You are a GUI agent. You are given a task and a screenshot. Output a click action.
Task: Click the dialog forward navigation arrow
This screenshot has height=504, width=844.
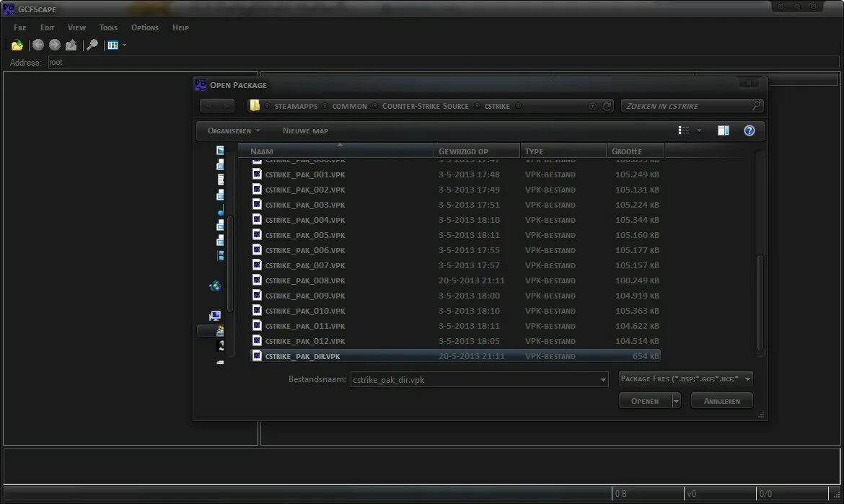[226, 106]
